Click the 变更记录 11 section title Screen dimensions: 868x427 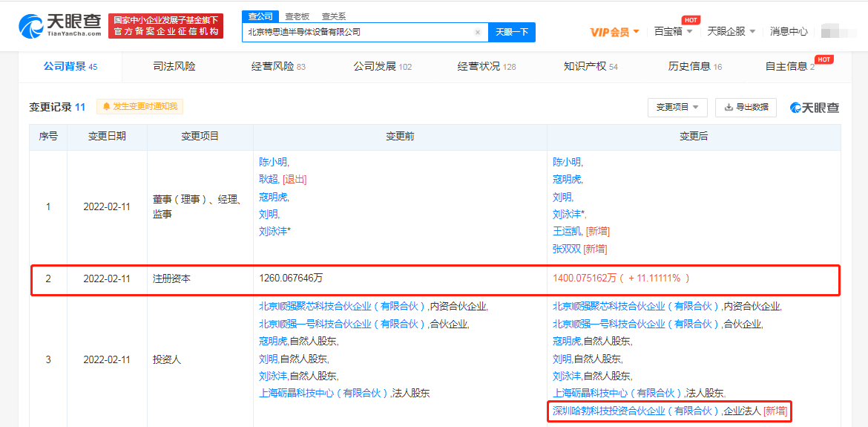pyautogui.click(x=57, y=107)
